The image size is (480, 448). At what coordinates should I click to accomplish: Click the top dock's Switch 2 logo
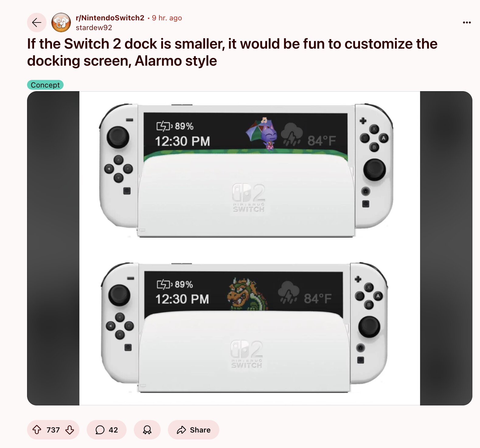tap(249, 198)
